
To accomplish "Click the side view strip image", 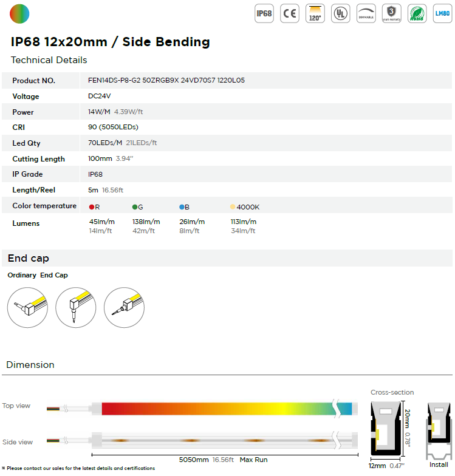I will pos(202,440).
